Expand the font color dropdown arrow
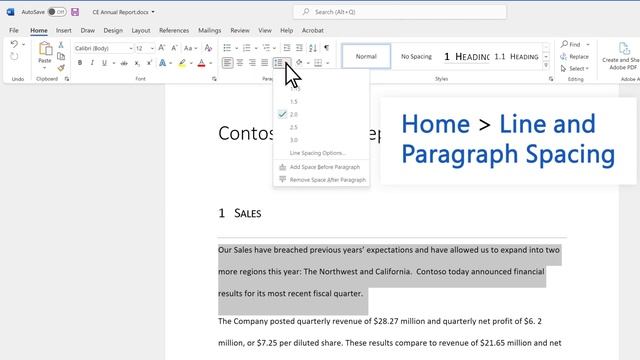The image size is (640, 360). point(211,63)
